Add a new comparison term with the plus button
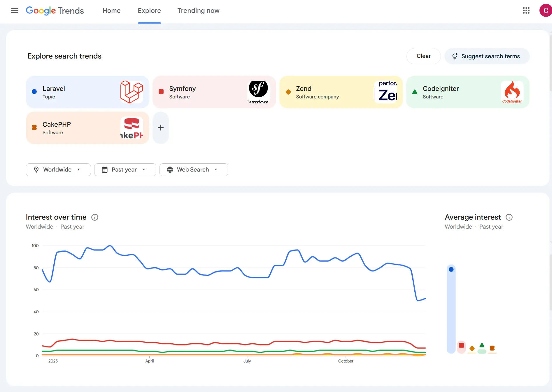Viewport: 552px width, 392px height. pos(160,128)
